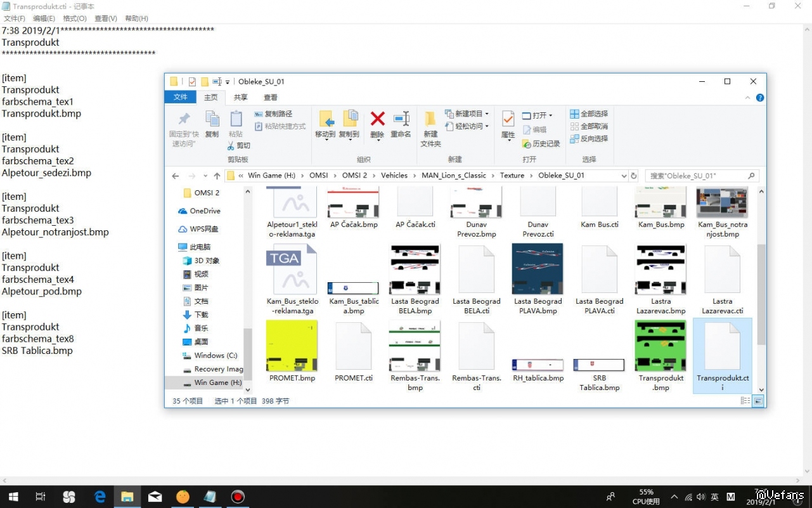Open Notepad Edit (编辑) menu
812x508 pixels.
click(44, 18)
